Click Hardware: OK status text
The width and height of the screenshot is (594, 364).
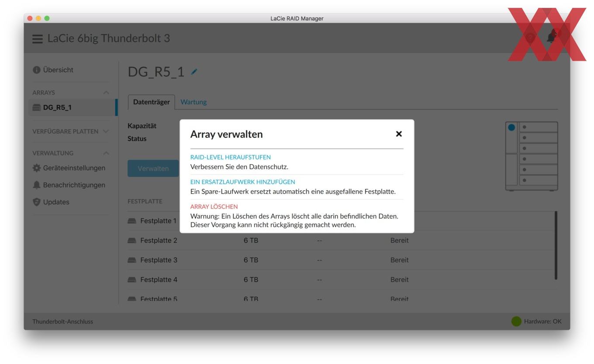point(543,322)
